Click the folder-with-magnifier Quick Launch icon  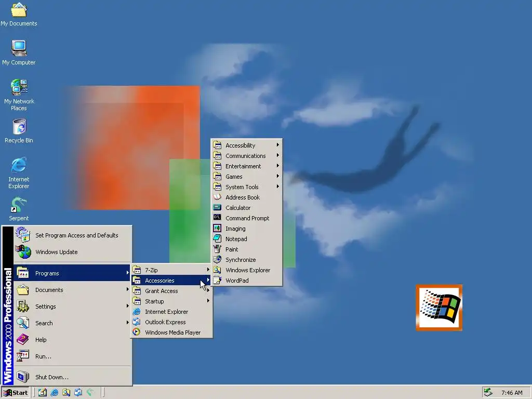pyautogui.click(x=66, y=393)
